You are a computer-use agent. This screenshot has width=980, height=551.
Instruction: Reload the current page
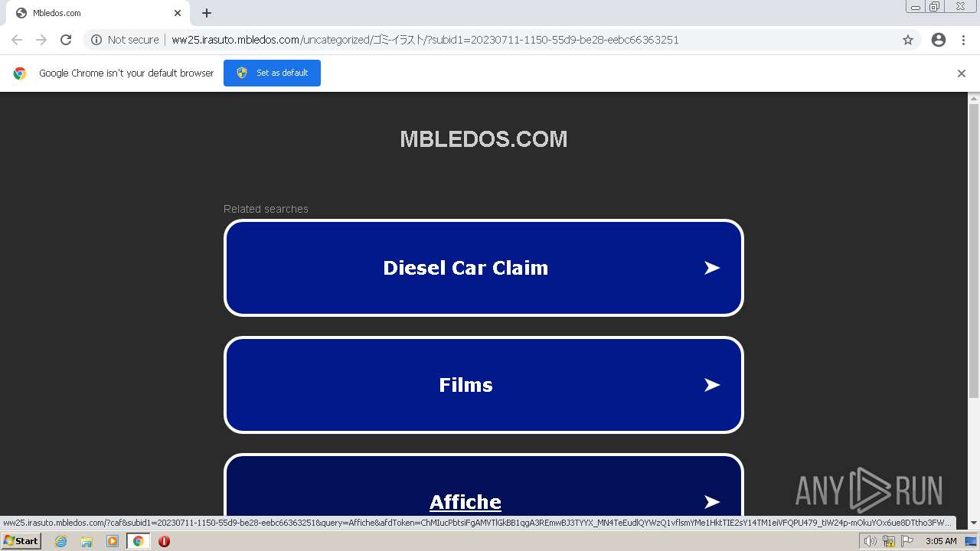66,40
